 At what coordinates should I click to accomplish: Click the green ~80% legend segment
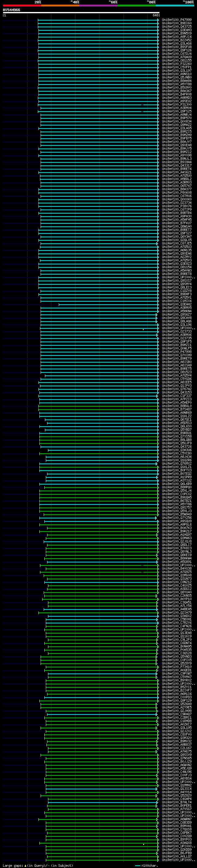(x=137, y=6)
